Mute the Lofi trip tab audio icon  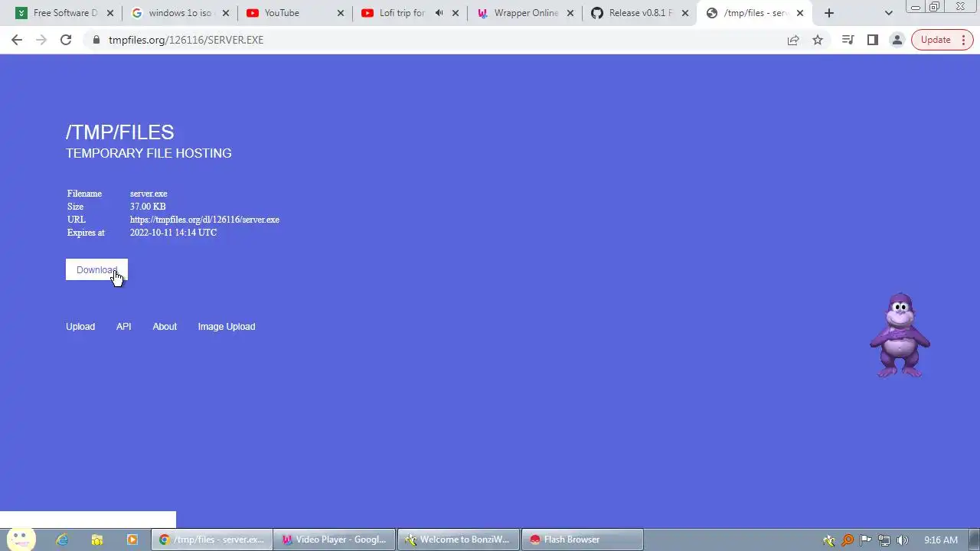pyautogui.click(x=439, y=13)
